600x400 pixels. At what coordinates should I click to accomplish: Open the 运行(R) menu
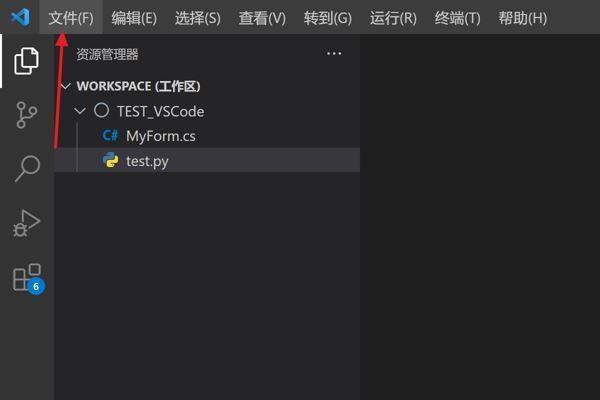pyautogui.click(x=393, y=18)
